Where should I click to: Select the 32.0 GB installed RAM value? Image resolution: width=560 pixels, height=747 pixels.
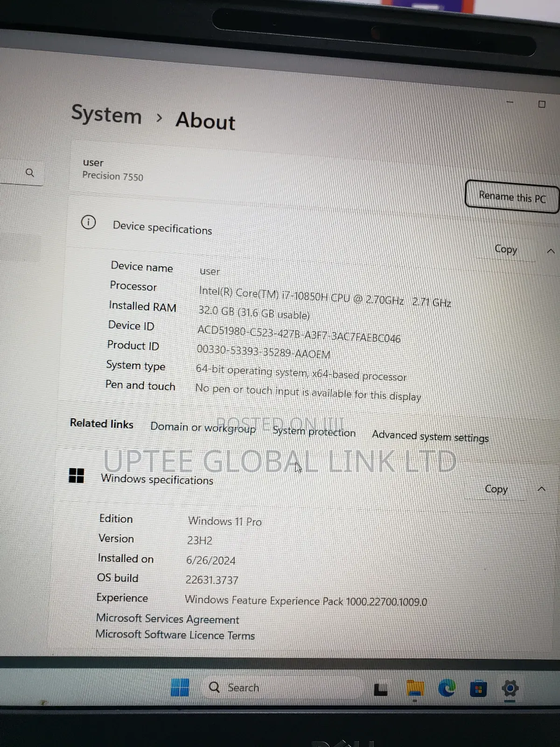pyautogui.click(x=254, y=313)
